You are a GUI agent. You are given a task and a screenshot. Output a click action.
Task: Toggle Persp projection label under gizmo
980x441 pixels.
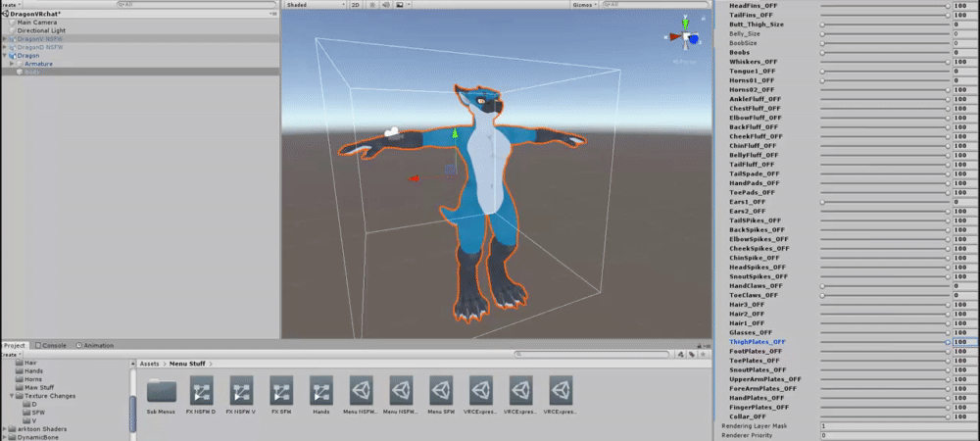(686, 61)
